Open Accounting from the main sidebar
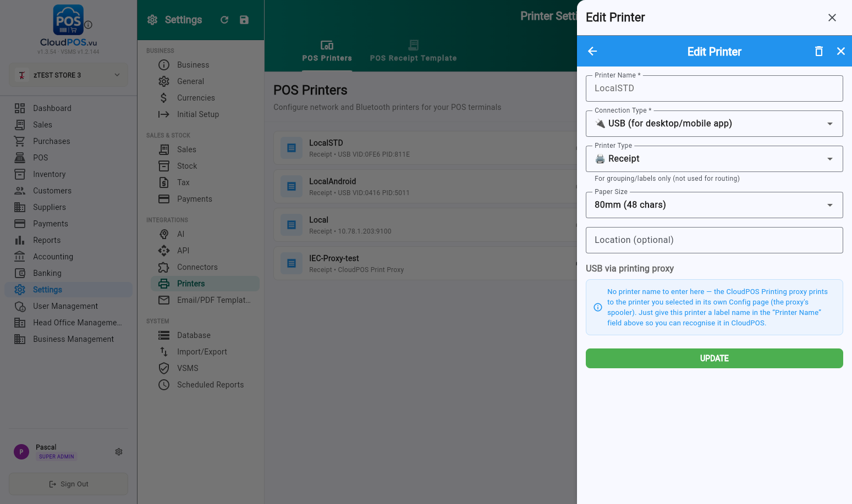 point(68,257)
